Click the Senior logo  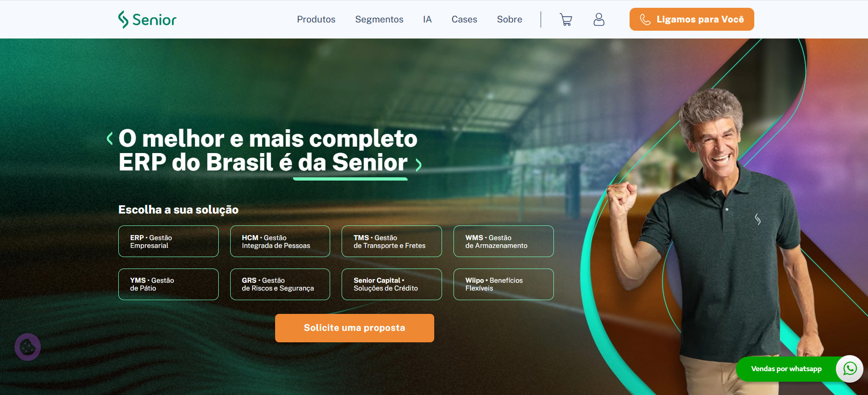click(x=147, y=19)
